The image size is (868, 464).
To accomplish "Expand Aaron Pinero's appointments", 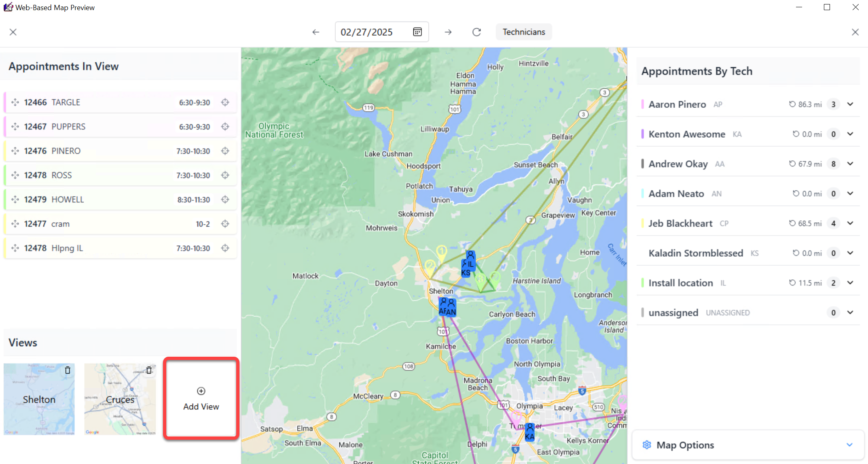I will [850, 104].
